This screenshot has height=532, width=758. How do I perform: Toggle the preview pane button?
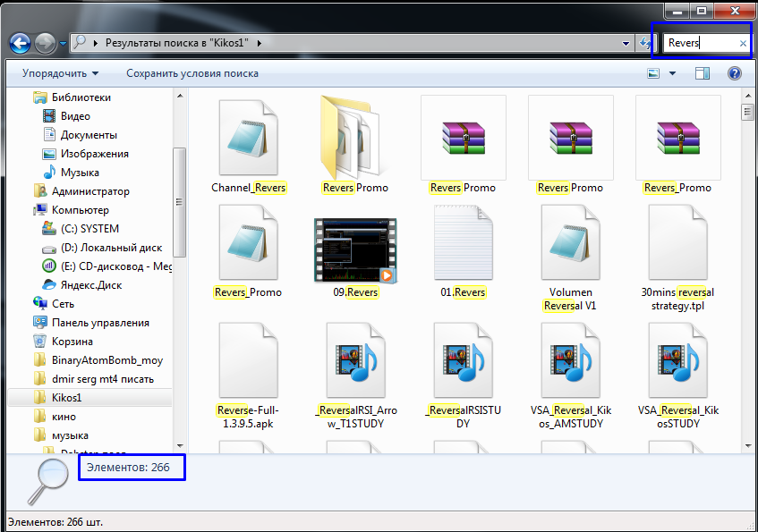pyautogui.click(x=703, y=73)
